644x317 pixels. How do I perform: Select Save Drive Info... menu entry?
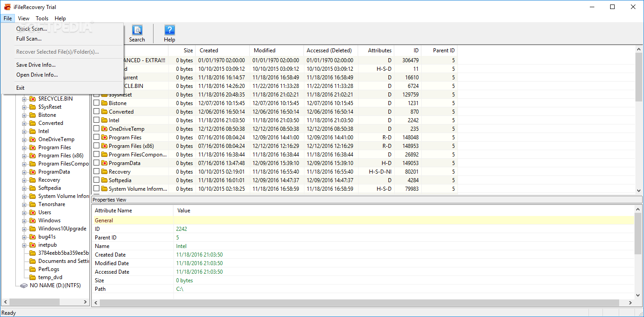point(62,65)
